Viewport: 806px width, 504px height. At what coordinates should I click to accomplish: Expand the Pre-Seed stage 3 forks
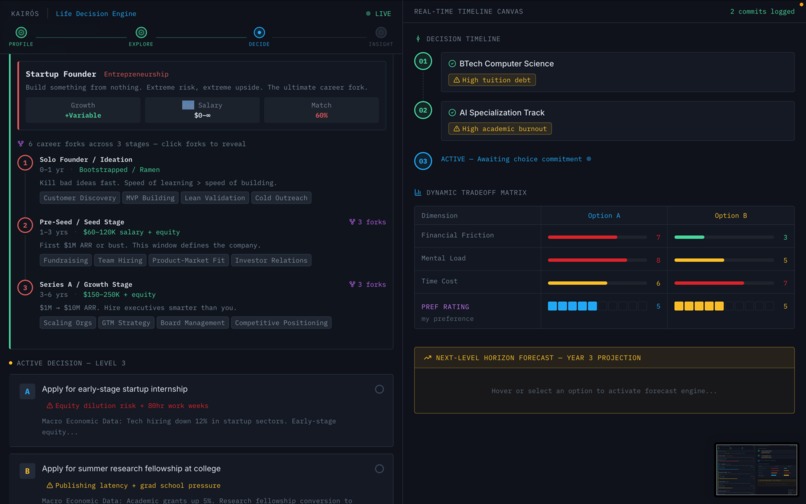coord(367,222)
